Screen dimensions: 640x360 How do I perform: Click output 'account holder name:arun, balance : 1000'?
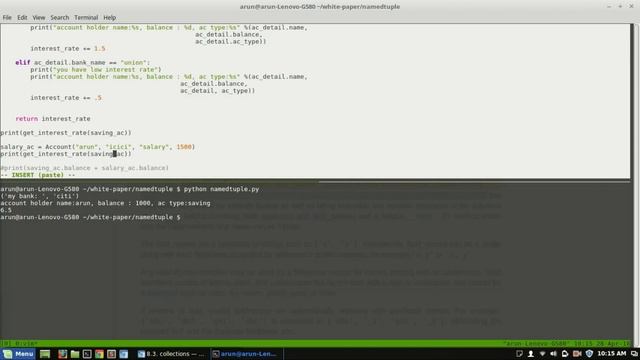click(x=105, y=203)
